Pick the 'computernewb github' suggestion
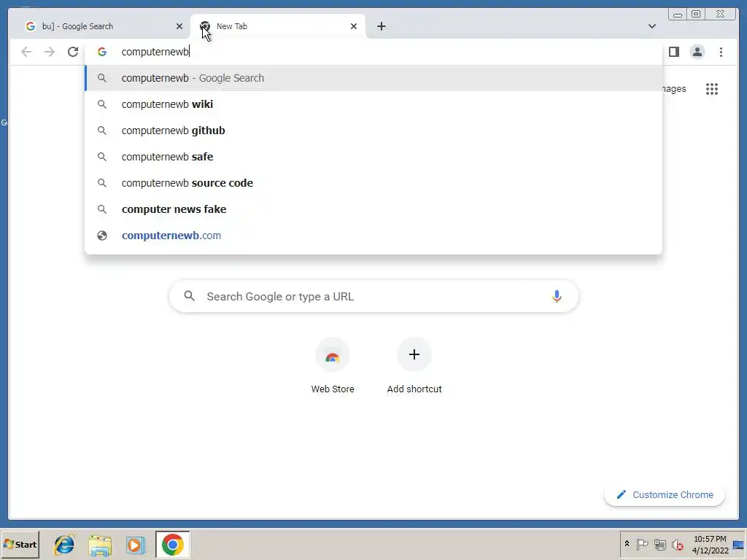The height and width of the screenshot is (560, 747). 373,131
